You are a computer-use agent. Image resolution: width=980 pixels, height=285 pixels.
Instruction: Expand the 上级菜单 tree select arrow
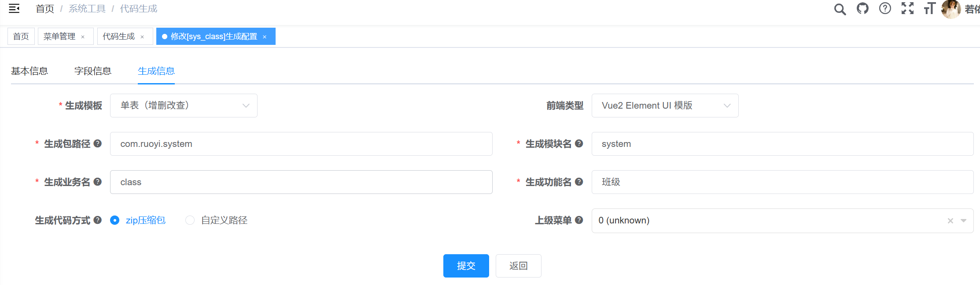click(964, 221)
